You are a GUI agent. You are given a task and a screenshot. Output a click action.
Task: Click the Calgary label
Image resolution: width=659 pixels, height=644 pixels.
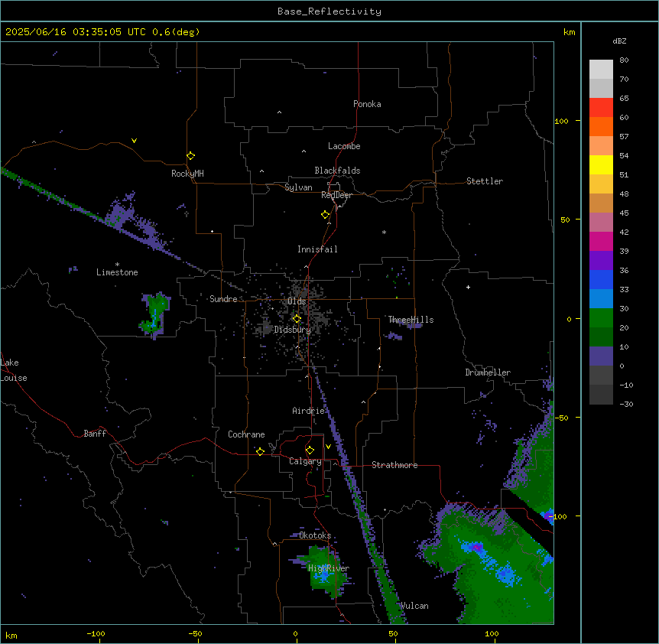click(x=305, y=461)
